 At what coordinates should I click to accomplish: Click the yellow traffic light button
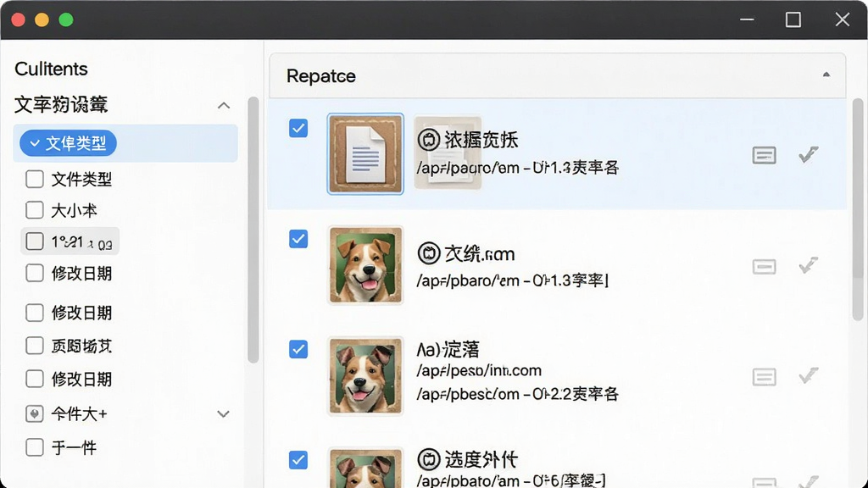42,20
